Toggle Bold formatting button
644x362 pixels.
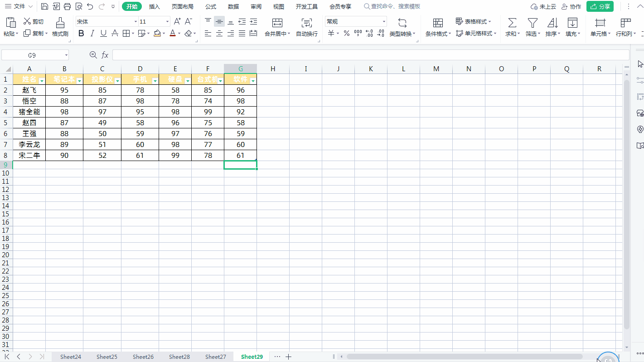[x=81, y=33]
